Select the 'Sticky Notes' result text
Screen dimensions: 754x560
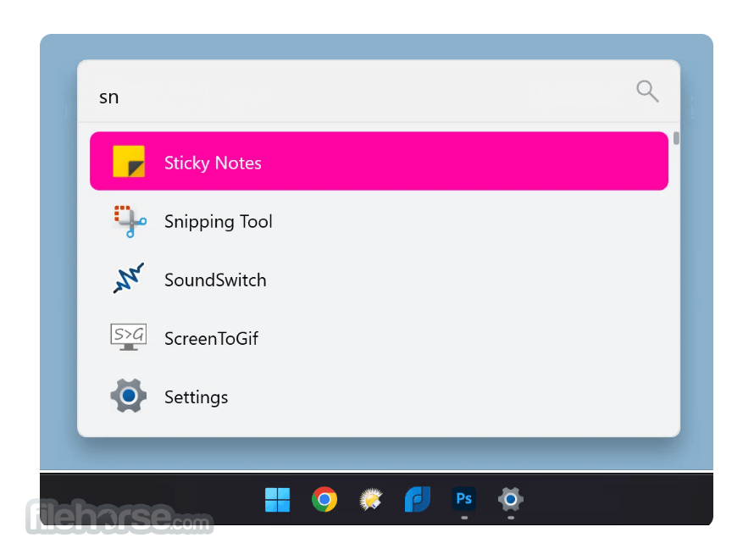[213, 163]
